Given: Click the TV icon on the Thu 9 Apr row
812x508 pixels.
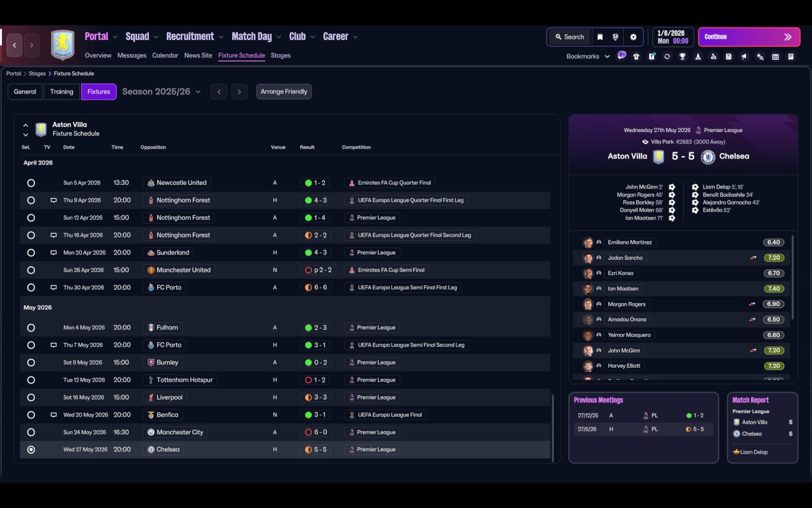Looking at the screenshot, I should (x=53, y=200).
